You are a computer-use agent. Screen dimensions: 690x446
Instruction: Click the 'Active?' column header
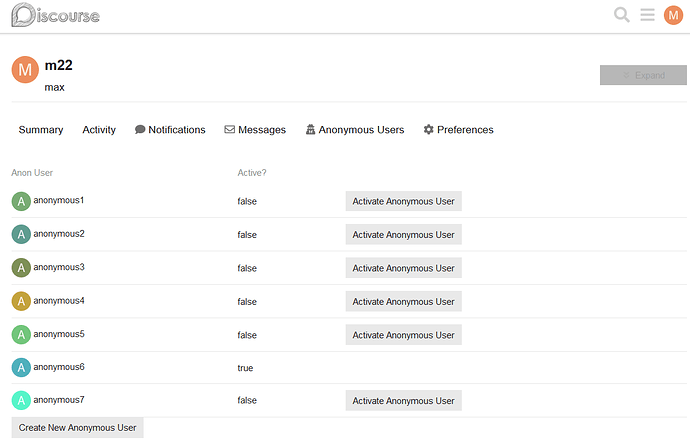(252, 172)
